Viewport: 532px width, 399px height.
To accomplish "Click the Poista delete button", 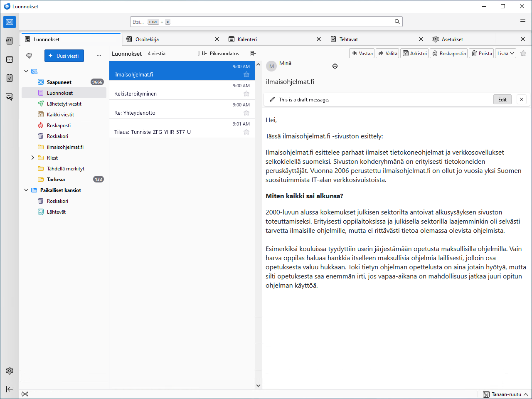I will [x=481, y=53].
